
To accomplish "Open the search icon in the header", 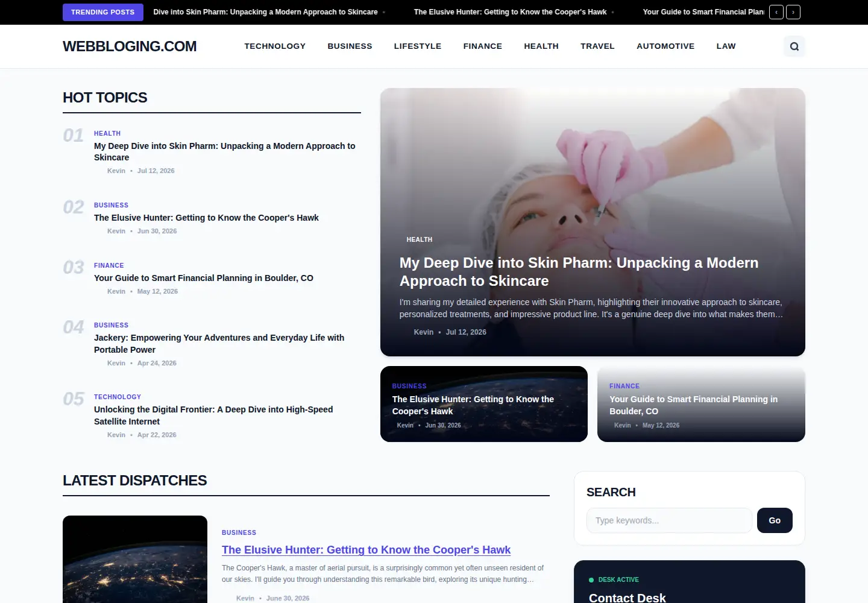I will [x=794, y=46].
